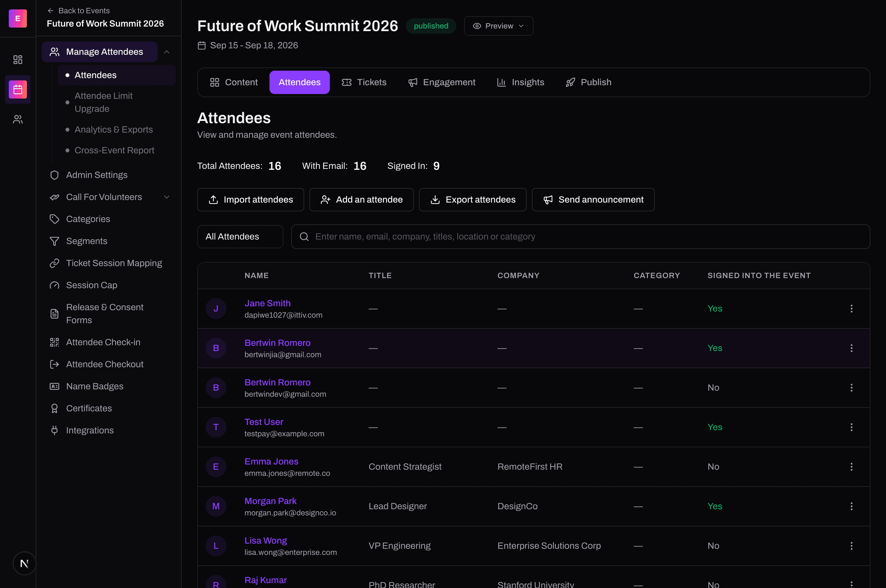Open Admin Settings in sidebar
The width and height of the screenshot is (886, 588).
[109, 175]
